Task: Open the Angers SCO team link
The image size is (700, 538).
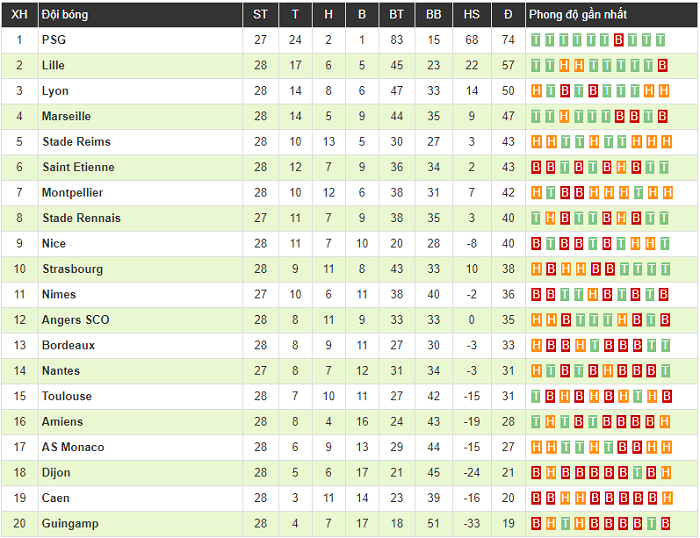Action: 76,320
